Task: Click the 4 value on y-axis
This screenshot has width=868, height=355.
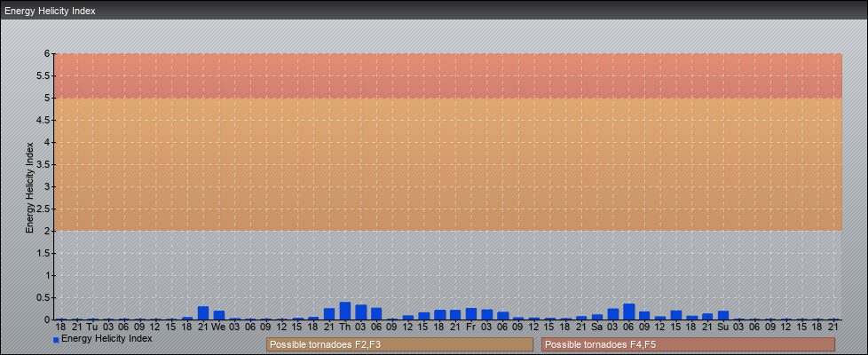Action: click(48, 142)
